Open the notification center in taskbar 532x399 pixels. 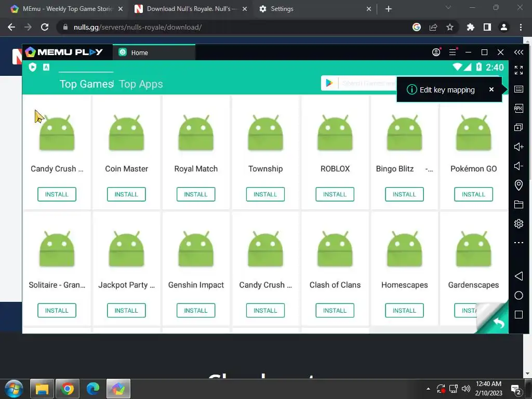tap(516, 390)
